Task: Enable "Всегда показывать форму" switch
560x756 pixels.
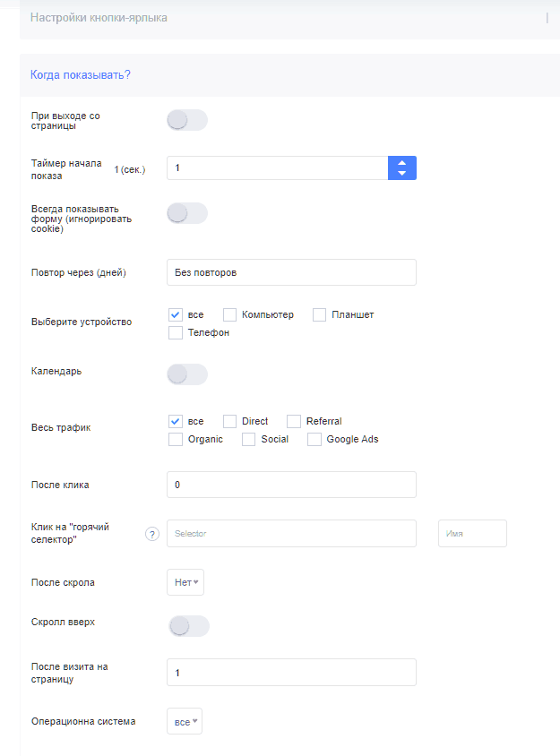Action: pyautogui.click(x=187, y=213)
